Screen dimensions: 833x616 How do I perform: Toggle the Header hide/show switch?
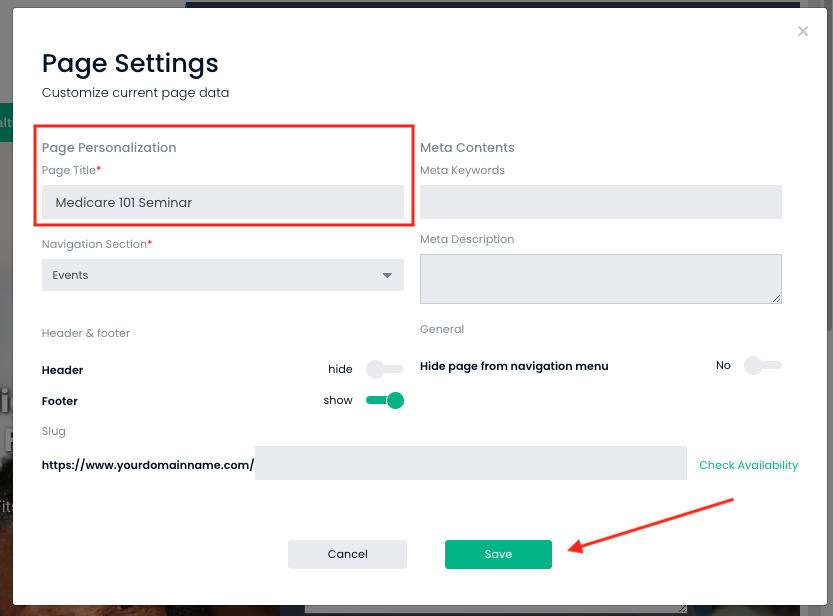coord(385,369)
